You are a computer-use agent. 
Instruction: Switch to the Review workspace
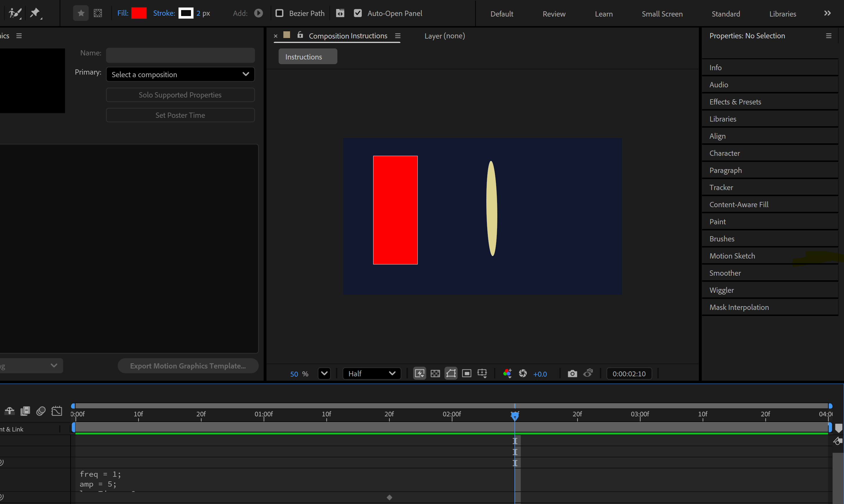click(x=554, y=14)
